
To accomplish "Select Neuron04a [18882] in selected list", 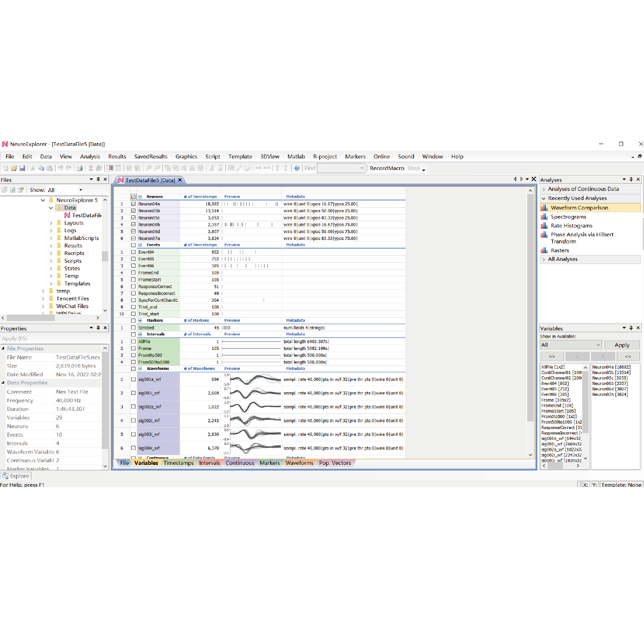I will point(611,367).
